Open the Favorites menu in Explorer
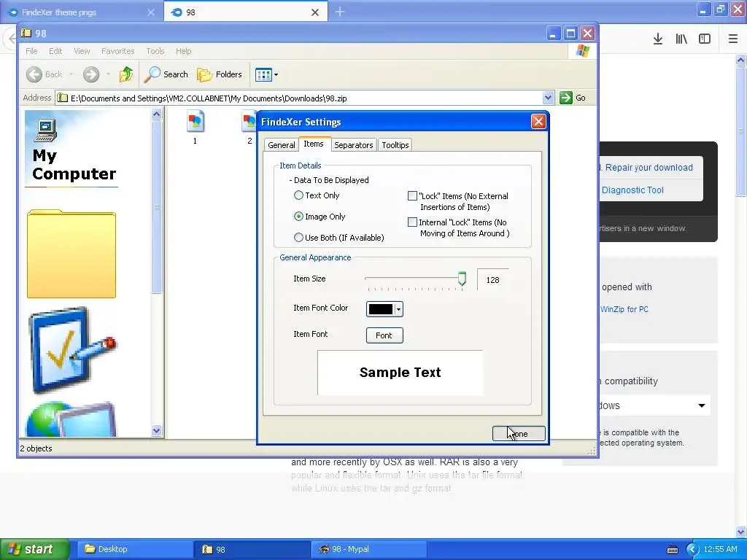This screenshot has width=747, height=560. pyautogui.click(x=117, y=51)
